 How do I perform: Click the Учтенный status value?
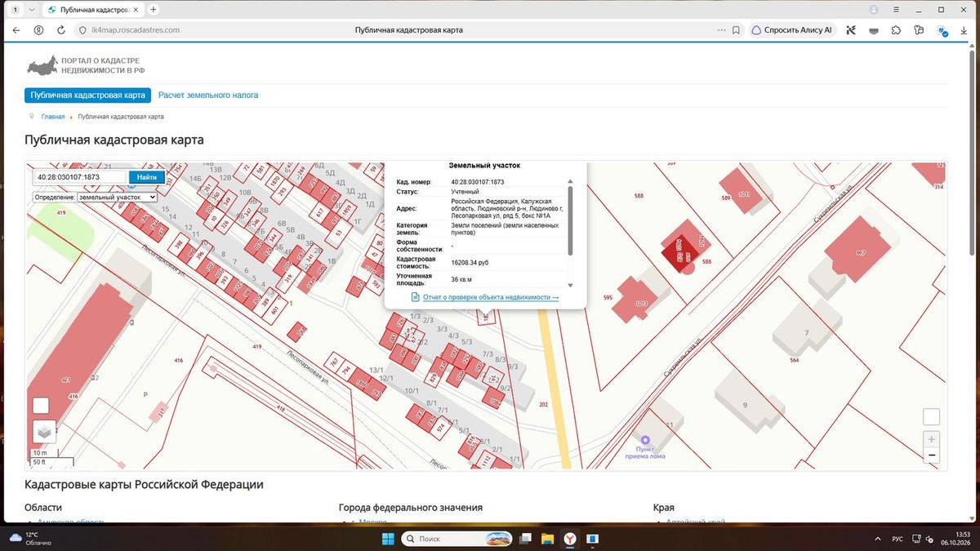(465, 192)
